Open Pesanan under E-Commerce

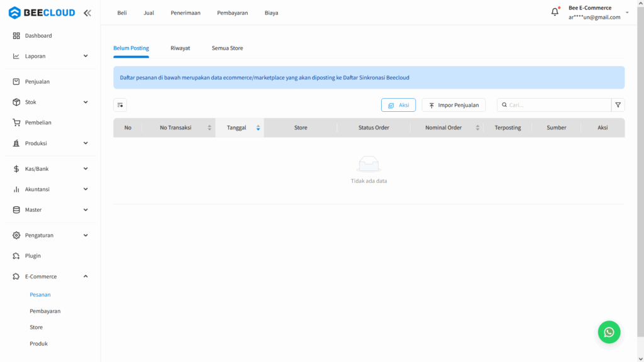pos(40,294)
